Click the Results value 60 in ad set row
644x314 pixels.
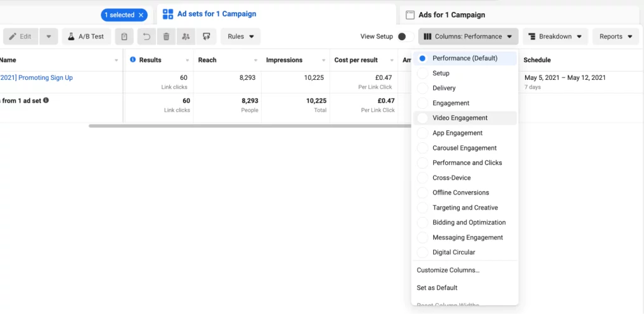coord(184,77)
